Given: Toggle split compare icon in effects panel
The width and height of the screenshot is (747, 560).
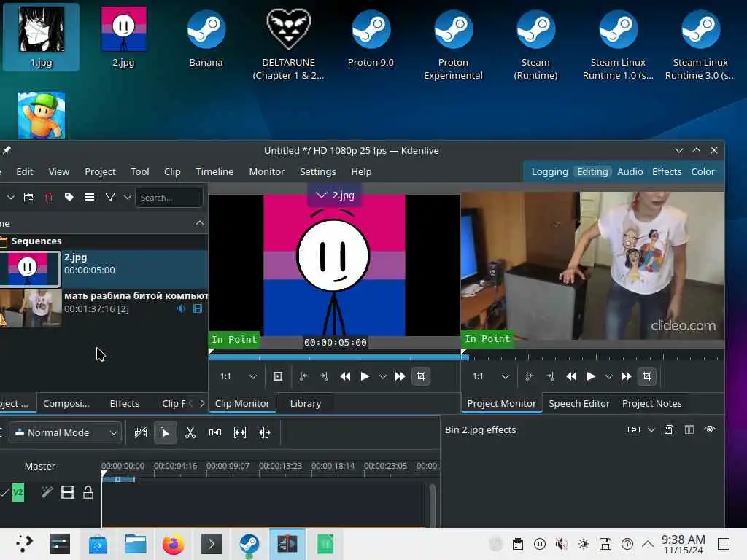Looking at the screenshot, I should pos(689,429).
